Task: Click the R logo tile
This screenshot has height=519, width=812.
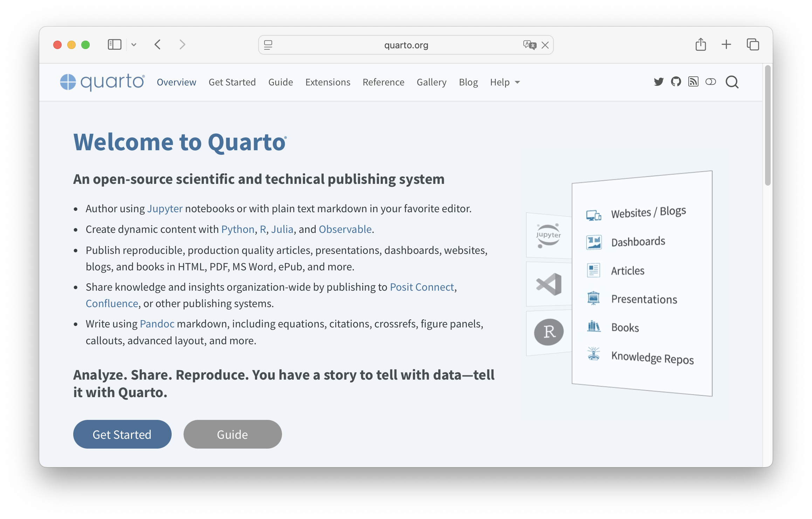Action: [549, 332]
